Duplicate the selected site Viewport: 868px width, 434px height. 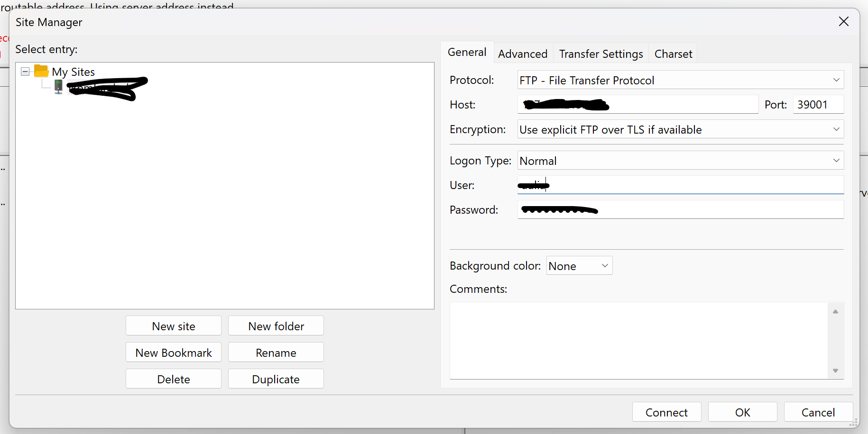(x=276, y=379)
